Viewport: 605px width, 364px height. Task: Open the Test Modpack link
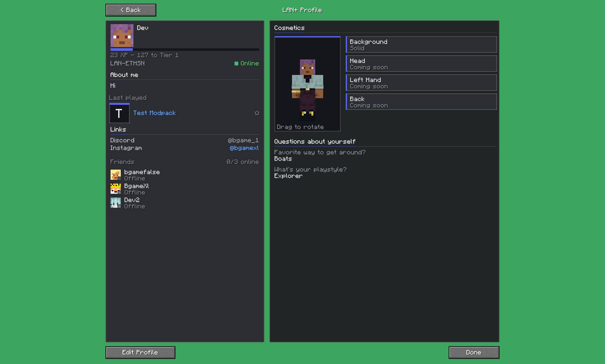154,113
